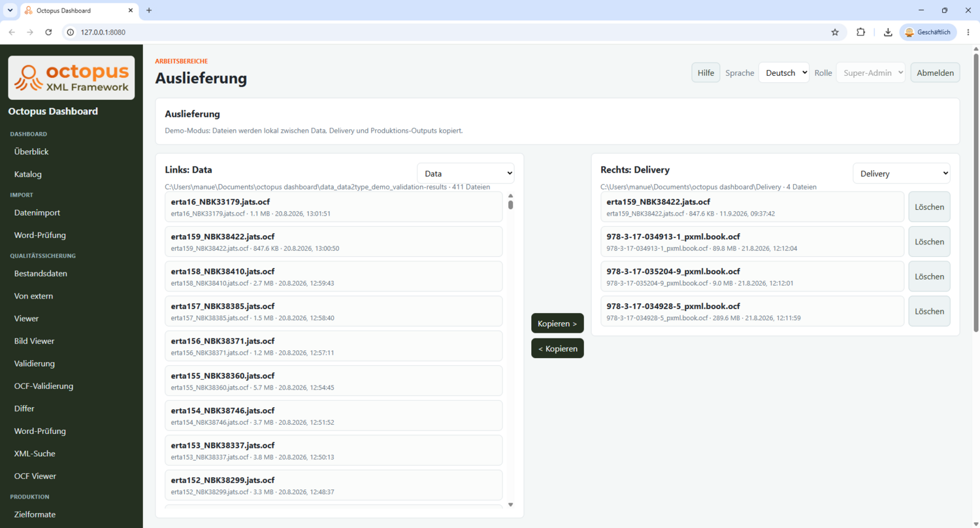View site information icon in address bar
This screenshot has width=980, height=528.
[x=71, y=32]
